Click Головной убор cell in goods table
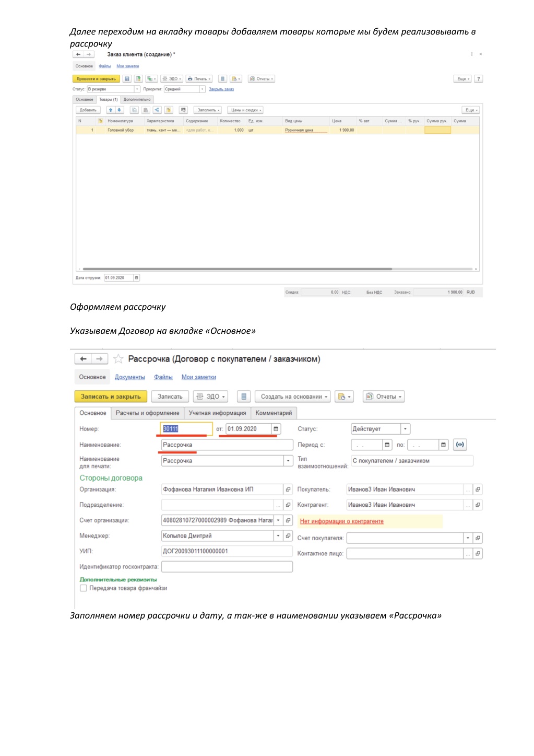The width and height of the screenshot is (534, 756). [125, 130]
